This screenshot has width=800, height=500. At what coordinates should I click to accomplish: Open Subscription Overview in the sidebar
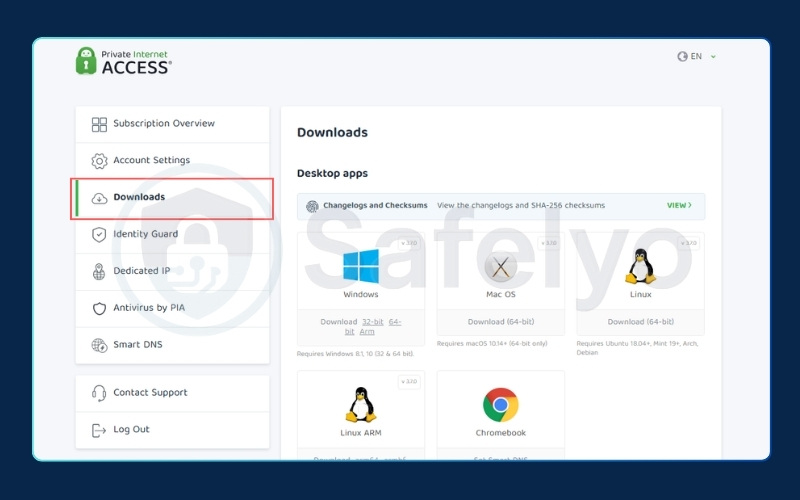pyautogui.click(x=163, y=124)
